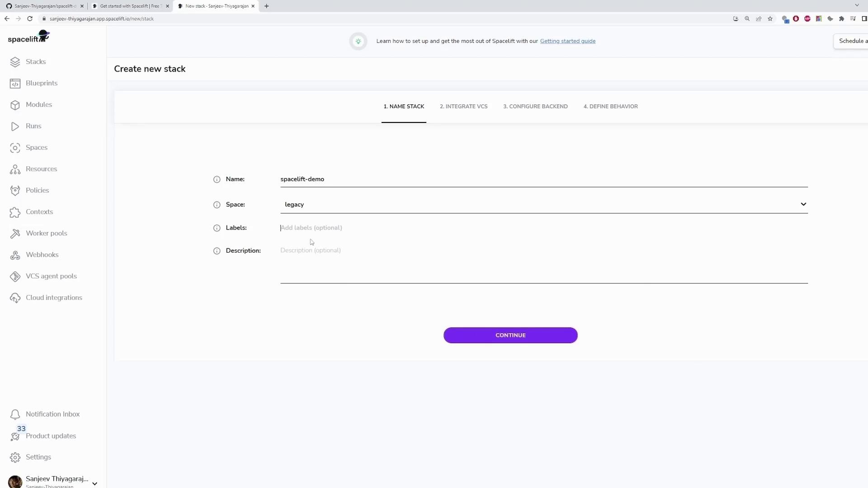Image resolution: width=868 pixels, height=488 pixels.
Task: Open Worker pools icon
Action: tap(15, 234)
